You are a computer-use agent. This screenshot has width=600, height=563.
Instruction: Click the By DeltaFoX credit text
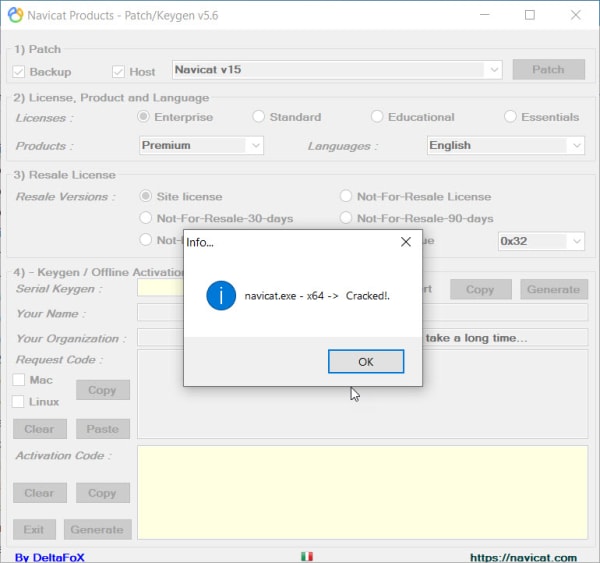pyautogui.click(x=50, y=557)
